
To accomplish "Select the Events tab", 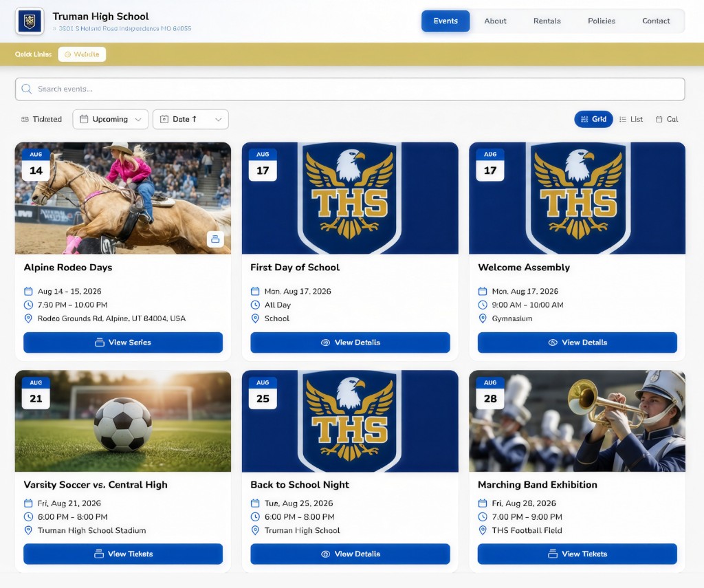I will 445,21.
